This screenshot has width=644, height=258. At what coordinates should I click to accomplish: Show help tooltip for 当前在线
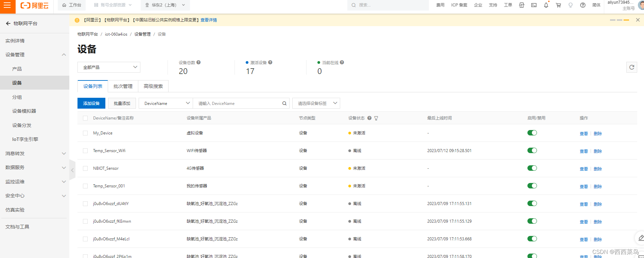click(342, 62)
